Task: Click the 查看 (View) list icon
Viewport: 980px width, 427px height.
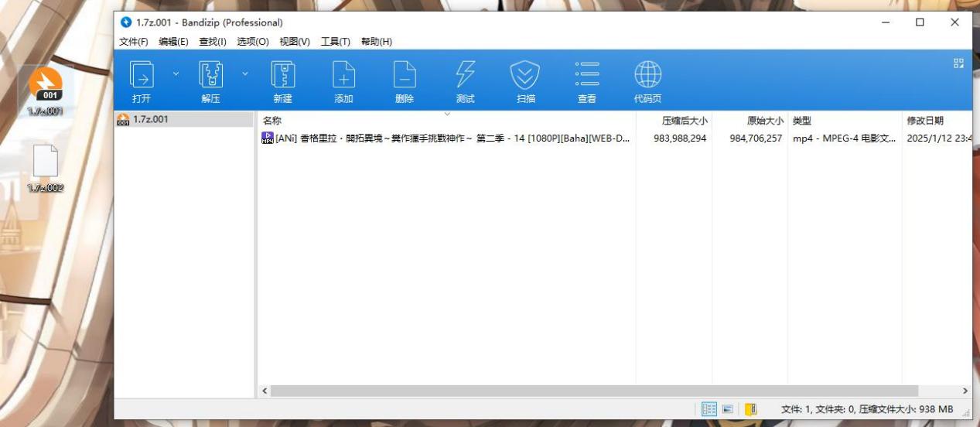Action: tap(587, 74)
